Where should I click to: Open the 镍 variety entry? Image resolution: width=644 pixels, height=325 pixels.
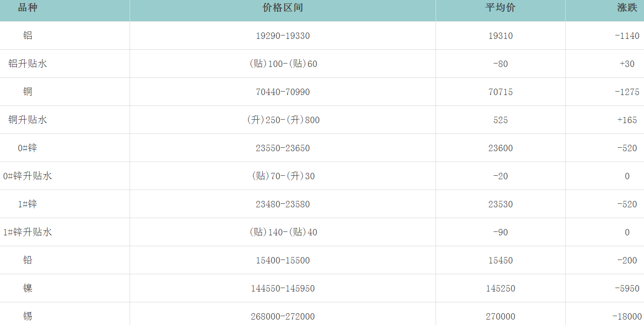tap(28, 288)
